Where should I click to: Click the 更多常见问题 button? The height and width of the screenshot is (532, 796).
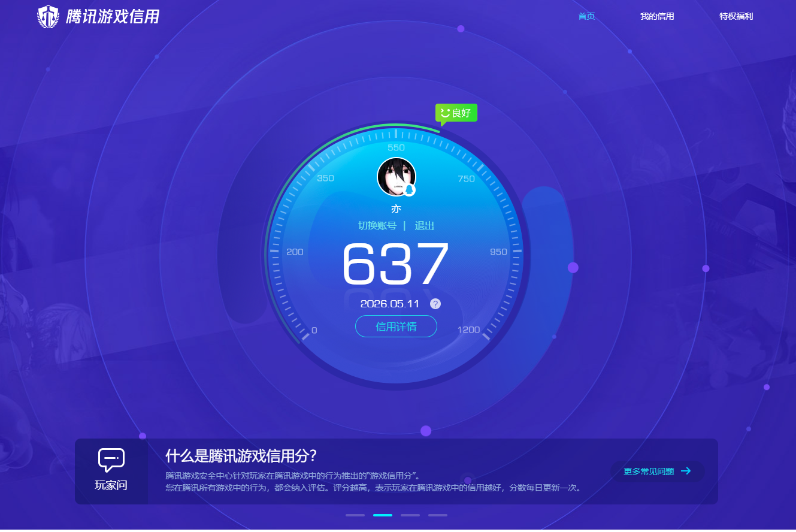657,471
